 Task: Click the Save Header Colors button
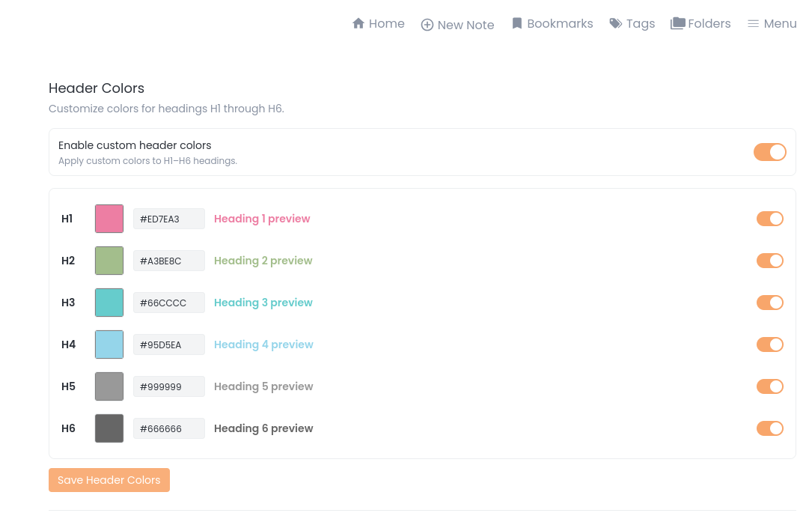coord(109,480)
